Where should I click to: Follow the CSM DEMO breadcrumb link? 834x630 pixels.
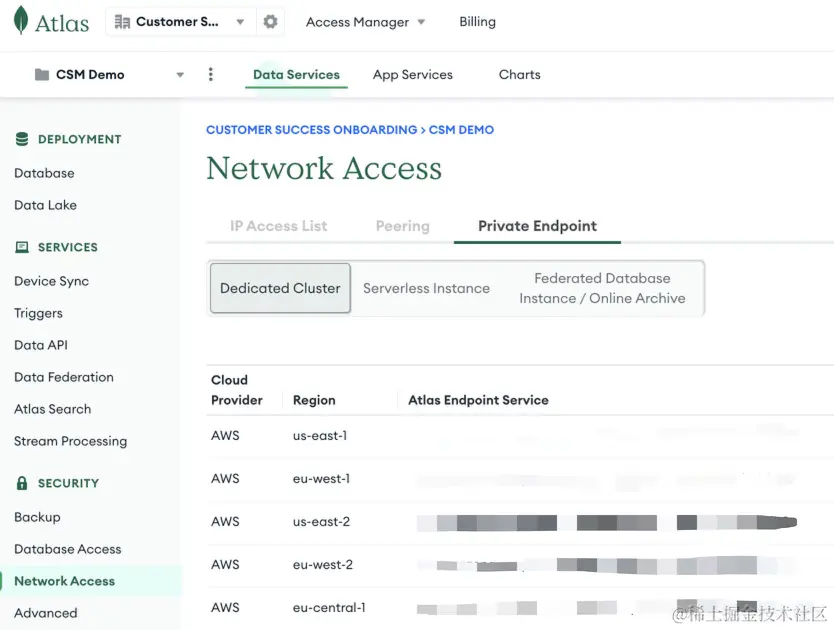point(461,129)
